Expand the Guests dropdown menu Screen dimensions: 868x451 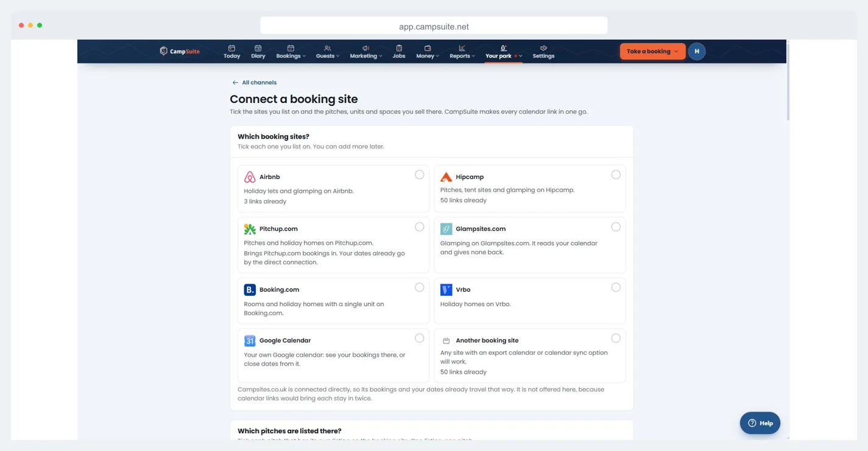pos(328,52)
